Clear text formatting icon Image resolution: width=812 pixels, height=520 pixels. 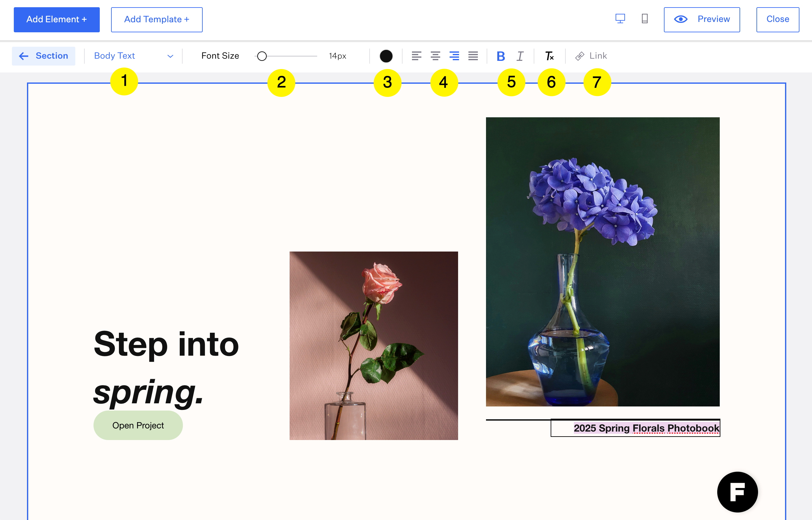tap(549, 56)
